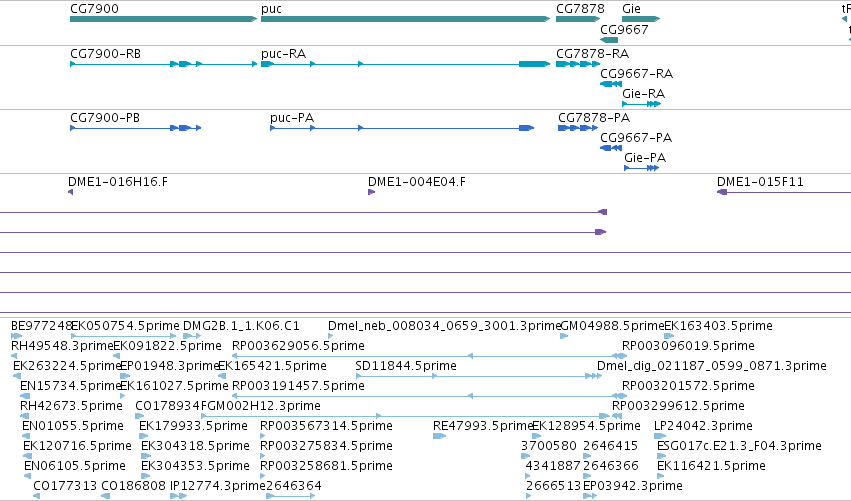This screenshot has width=851, height=501.
Task: Click the SD11844.5prime label
Action: click(x=405, y=366)
